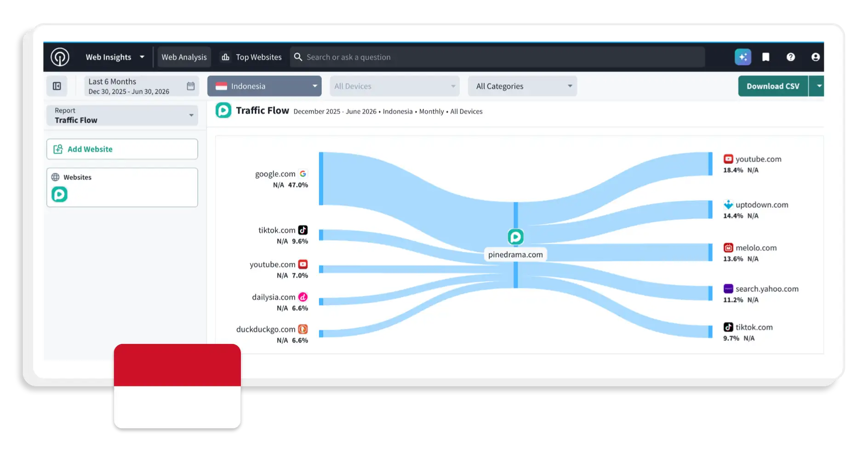Open the Web Insights dropdown

click(x=115, y=57)
